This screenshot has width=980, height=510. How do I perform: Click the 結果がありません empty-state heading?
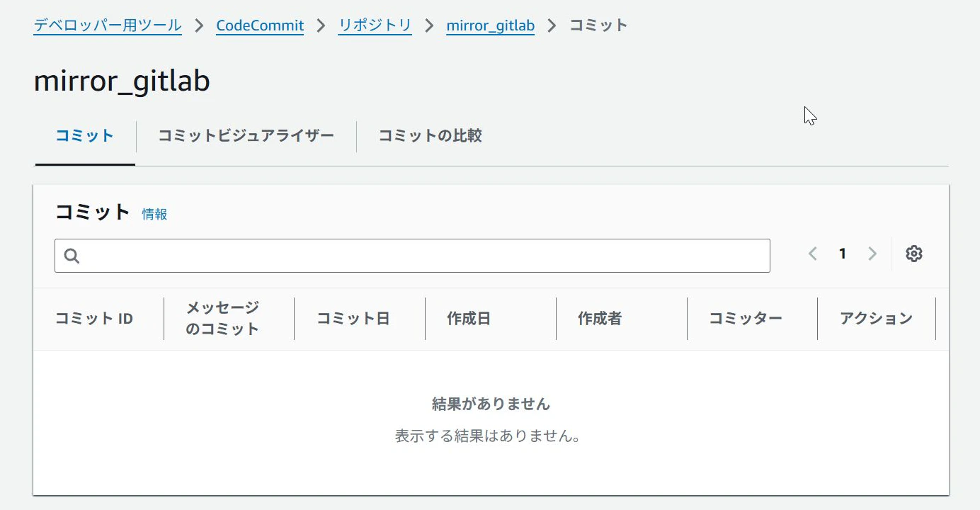[x=491, y=404]
